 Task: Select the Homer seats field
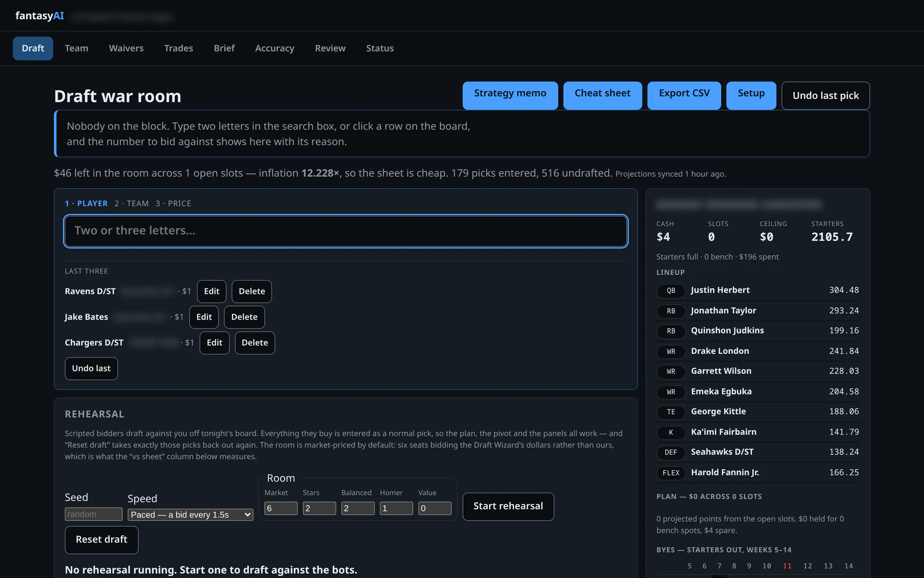(396, 508)
